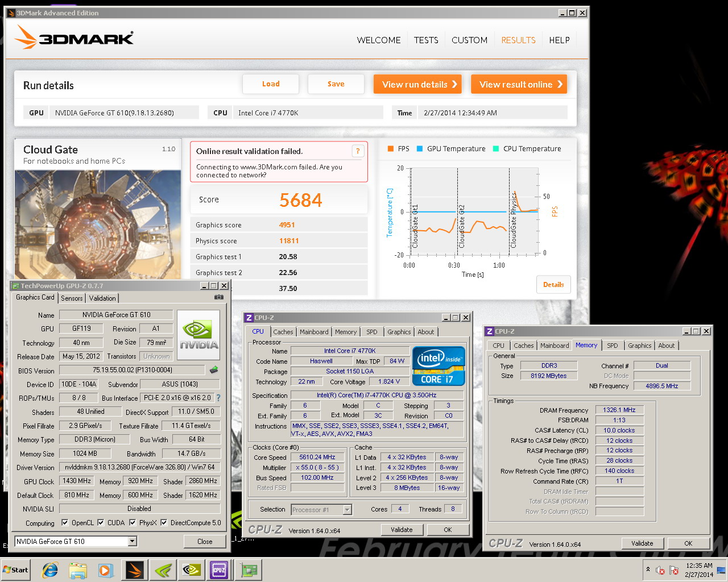728x582 pixels.
Task: Click the GPU Name field in GPU-Z
Action: click(117, 315)
